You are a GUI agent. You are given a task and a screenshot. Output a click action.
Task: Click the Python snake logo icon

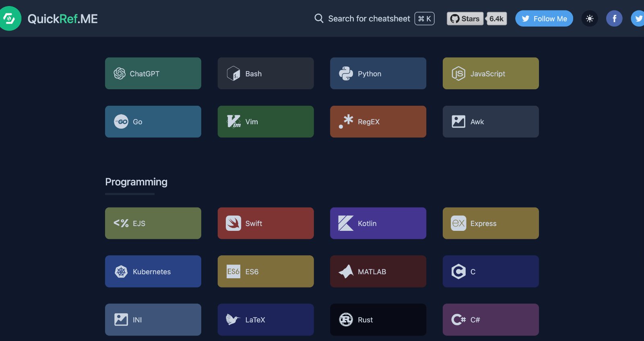346,73
